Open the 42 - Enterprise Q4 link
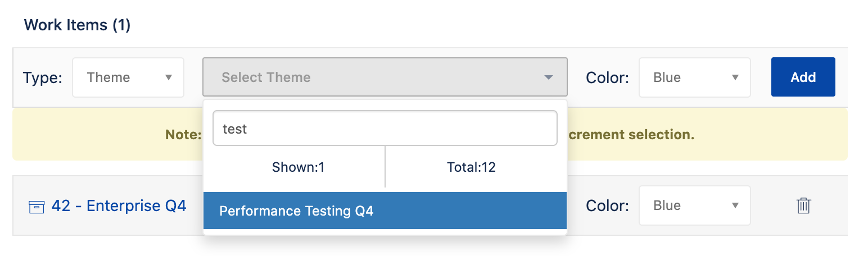The width and height of the screenshot is (868, 256). point(119,206)
